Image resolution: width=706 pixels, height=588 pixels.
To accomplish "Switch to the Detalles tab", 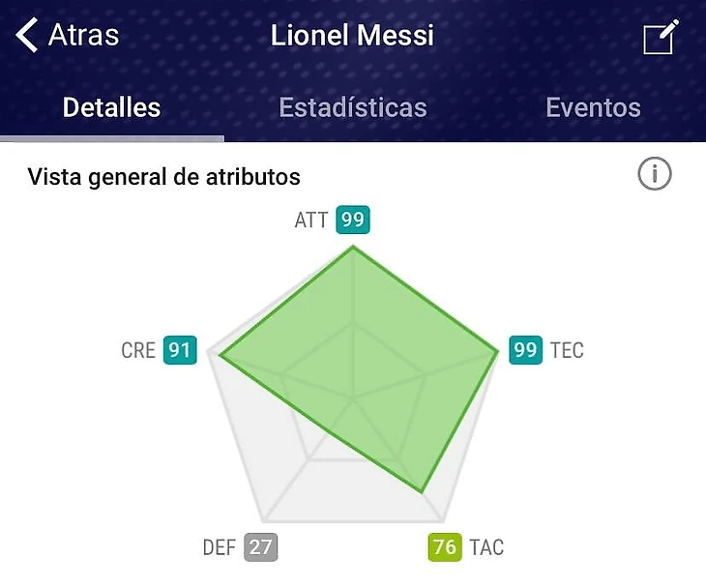I will (111, 107).
